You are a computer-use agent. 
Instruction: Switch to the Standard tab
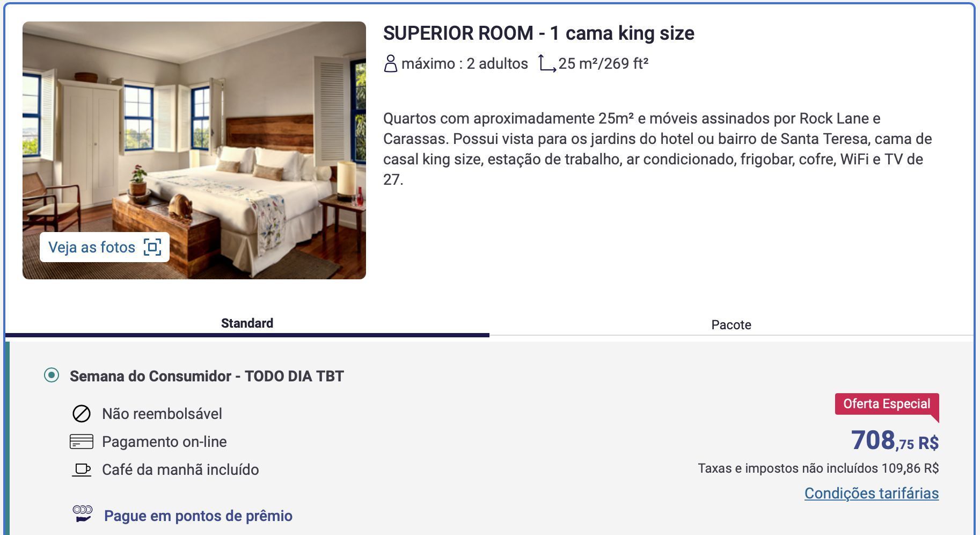tap(247, 323)
